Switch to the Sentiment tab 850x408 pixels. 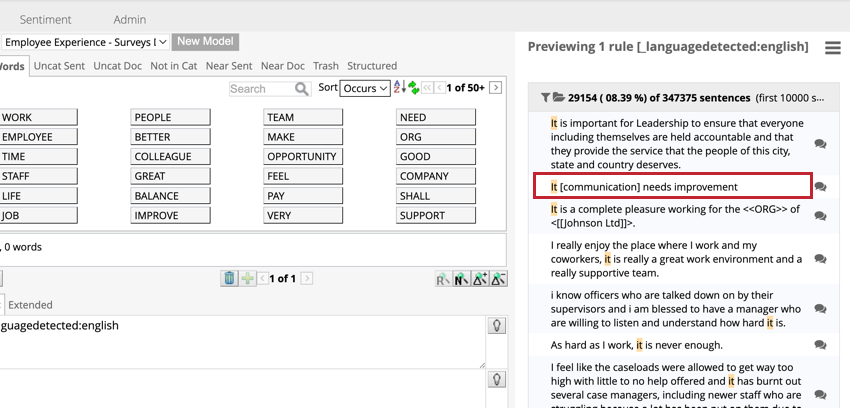pos(45,19)
